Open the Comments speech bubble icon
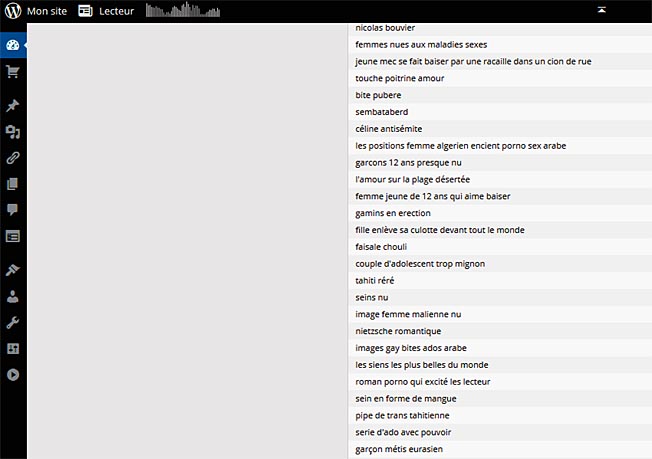 (13, 210)
